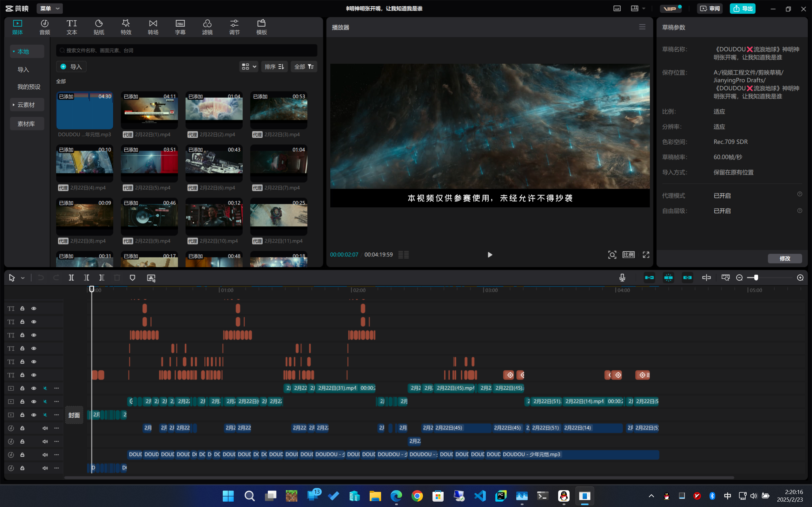812x507 pixels.
Task: Open the 菜单 dropdown menu
Action: (x=50, y=8)
